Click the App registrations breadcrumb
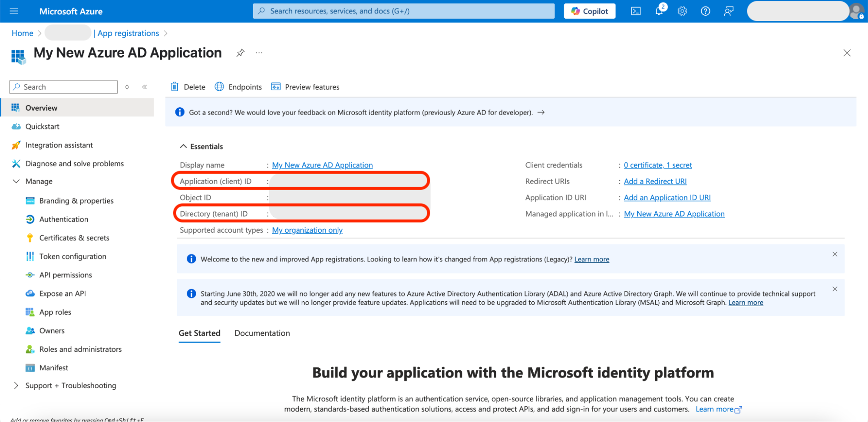 pos(129,33)
